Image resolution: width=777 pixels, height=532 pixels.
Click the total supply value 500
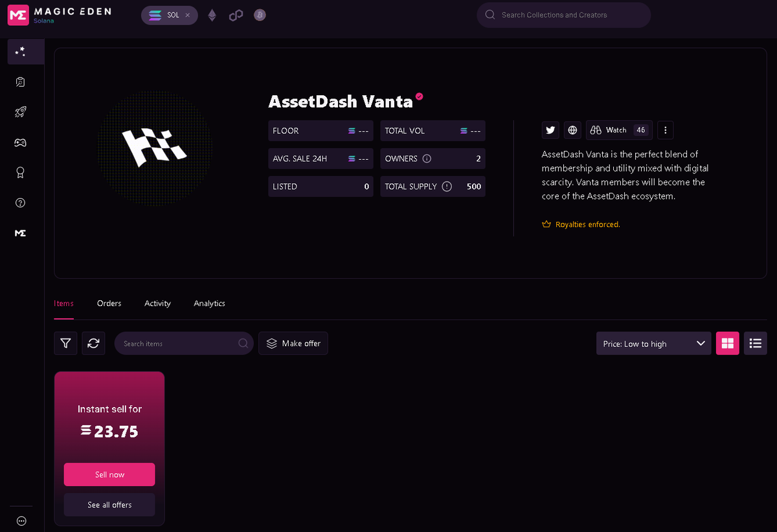(x=473, y=186)
